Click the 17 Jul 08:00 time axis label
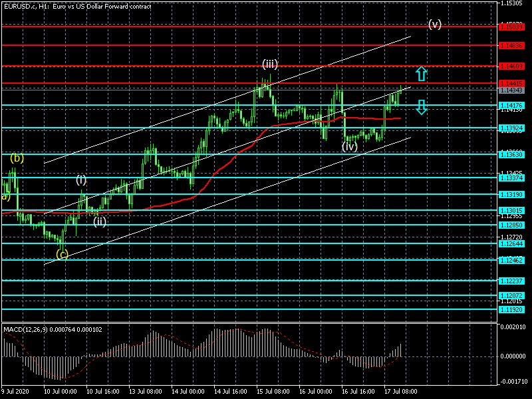 402,391
